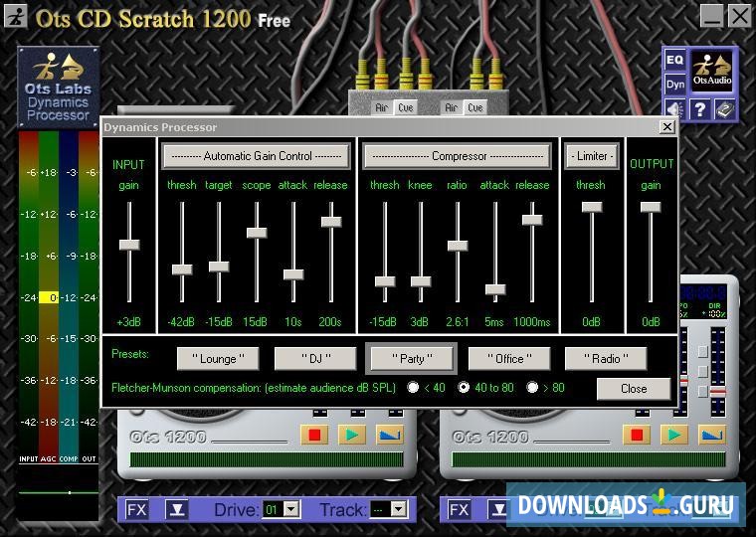
Task: Click the '1000ms' release value
Action: pyautogui.click(x=532, y=322)
